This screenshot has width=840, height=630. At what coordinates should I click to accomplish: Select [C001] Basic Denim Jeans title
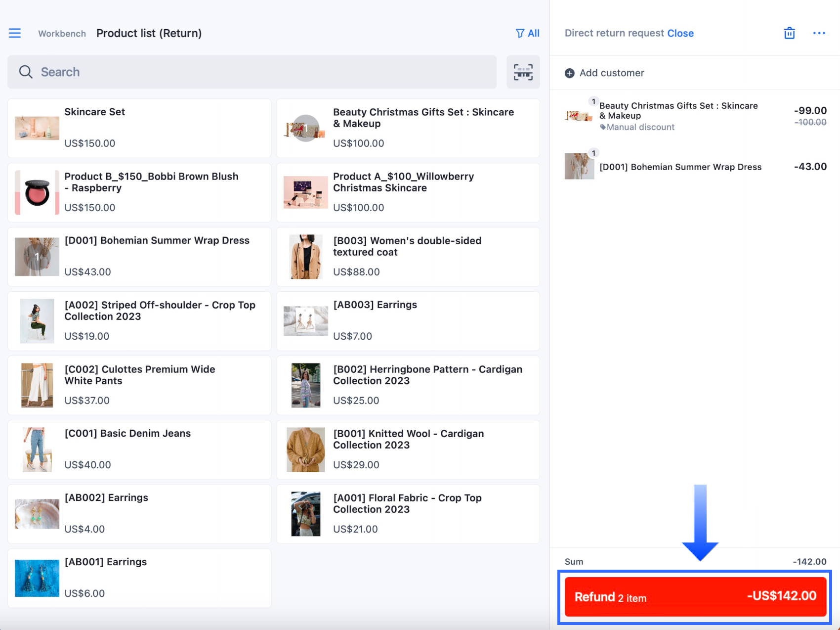tap(127, 433)
